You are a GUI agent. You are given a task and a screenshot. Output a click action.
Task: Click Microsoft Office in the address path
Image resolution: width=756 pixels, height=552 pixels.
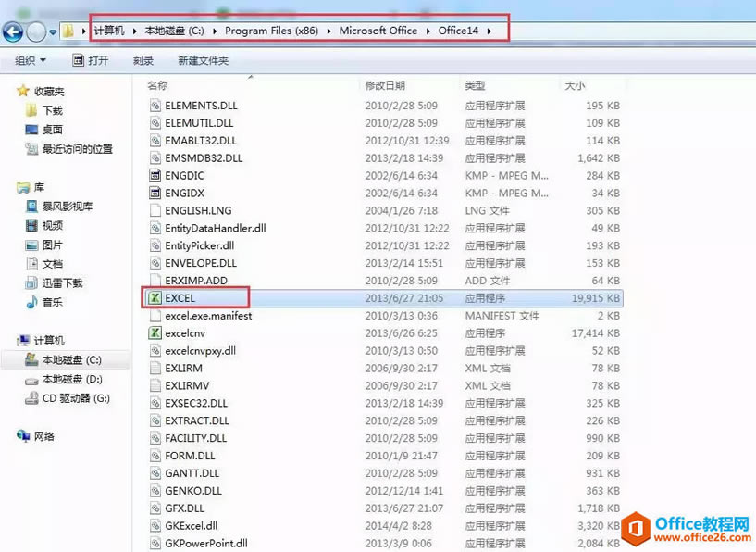pos(378,31)
